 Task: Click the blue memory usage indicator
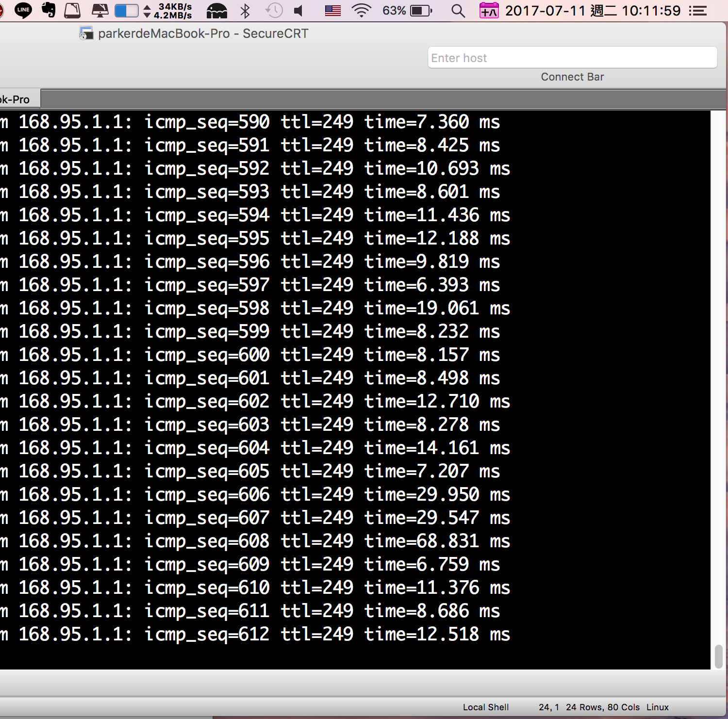(126, 11)
